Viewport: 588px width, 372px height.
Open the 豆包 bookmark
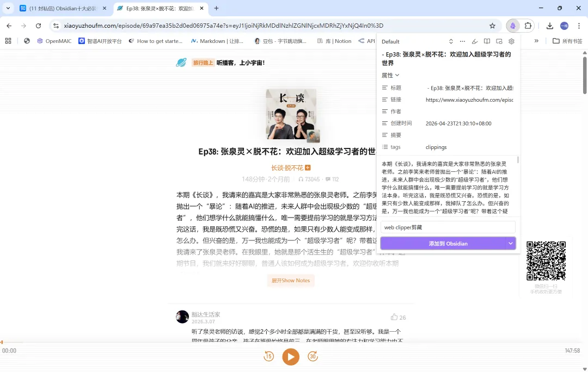280,41
